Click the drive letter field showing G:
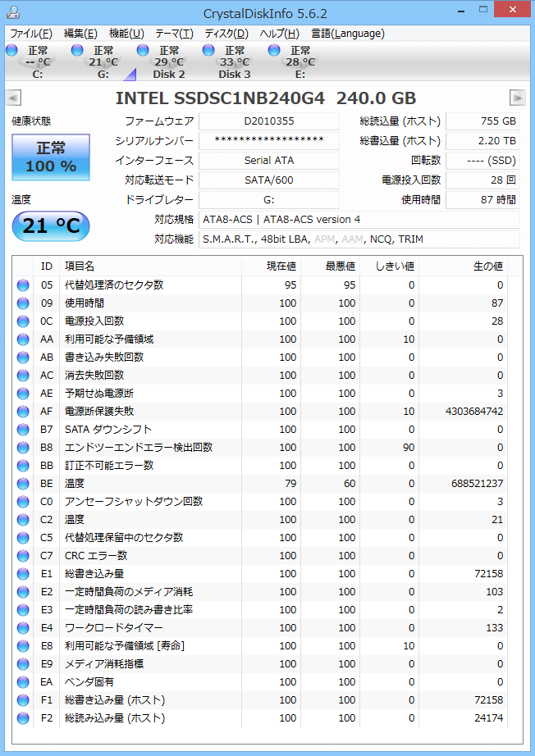This screenshot has height=756, width=535. pos(269,199)
